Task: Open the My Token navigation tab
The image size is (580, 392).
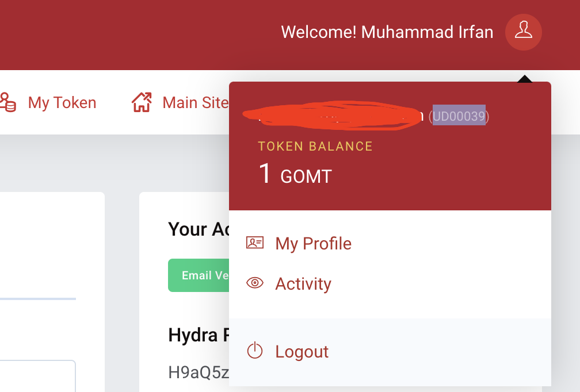Action: [x=62, y=103]
